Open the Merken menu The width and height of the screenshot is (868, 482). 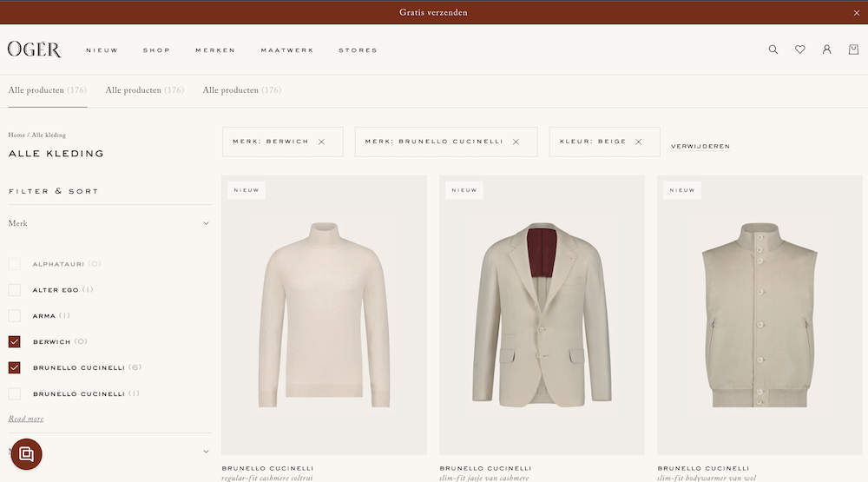click(215, 50)
